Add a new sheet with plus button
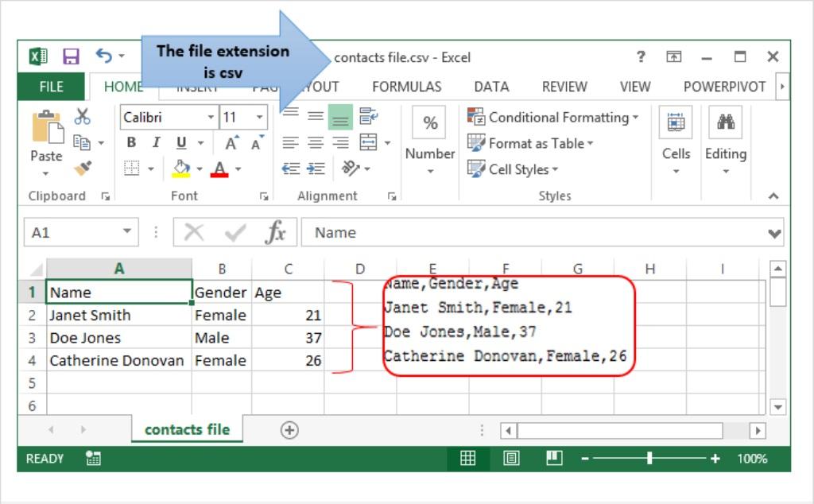Screen dimensions: 814x504 click(x=289, y=430)
